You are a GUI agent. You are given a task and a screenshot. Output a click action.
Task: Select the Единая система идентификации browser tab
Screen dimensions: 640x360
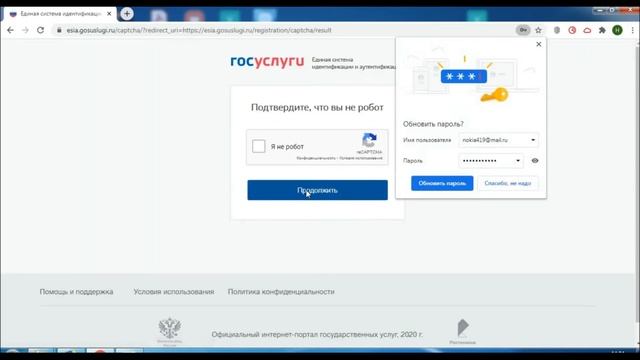pyautogui.click(x=59, y=13)
